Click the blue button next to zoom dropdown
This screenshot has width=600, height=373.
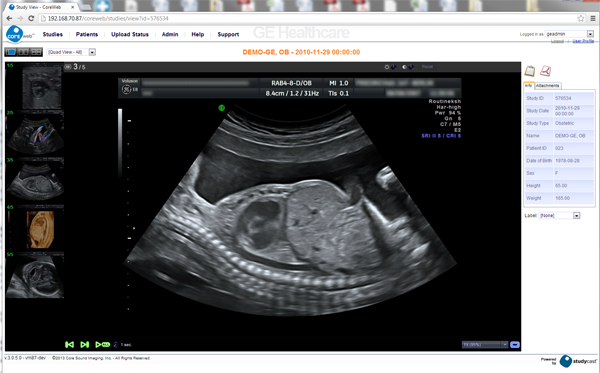pos(515,345)
